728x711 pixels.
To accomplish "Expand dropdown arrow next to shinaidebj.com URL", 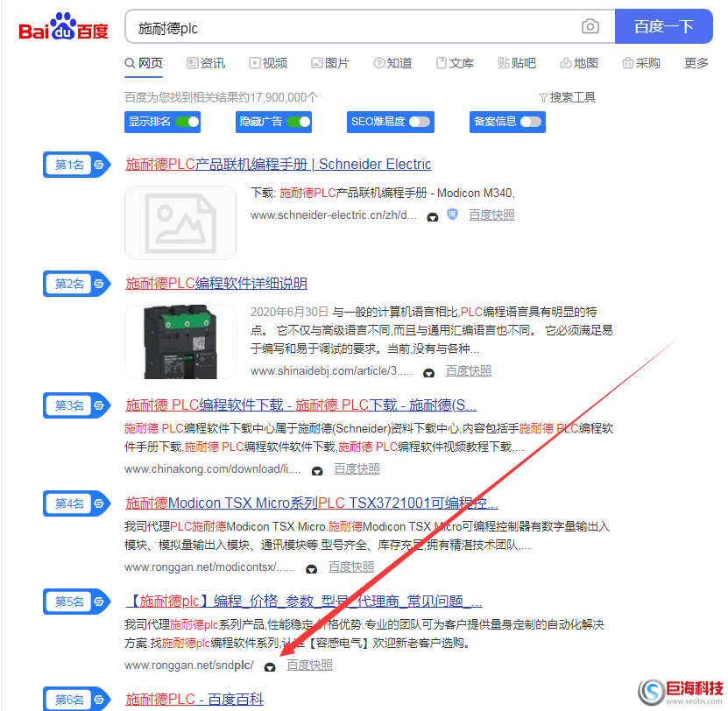I will 428,372.
